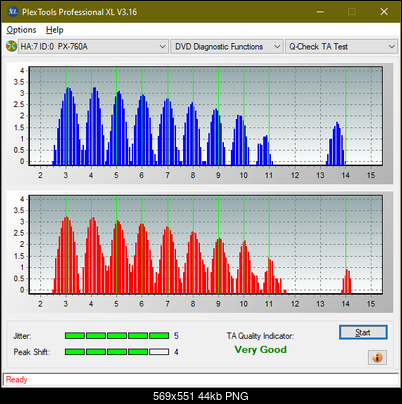402x404 pixels.
Task: Close the PlexTools Professional window
Action: point(384,12)
